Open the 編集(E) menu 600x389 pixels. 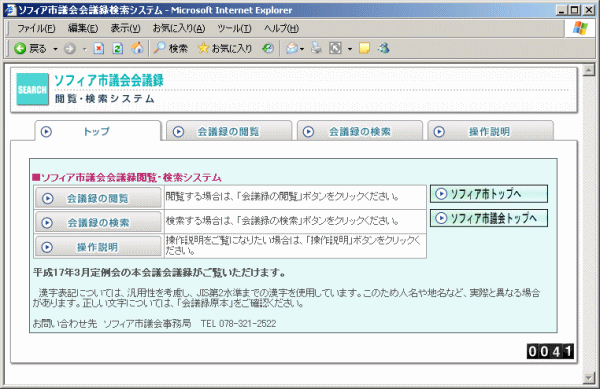click(83, 28)
